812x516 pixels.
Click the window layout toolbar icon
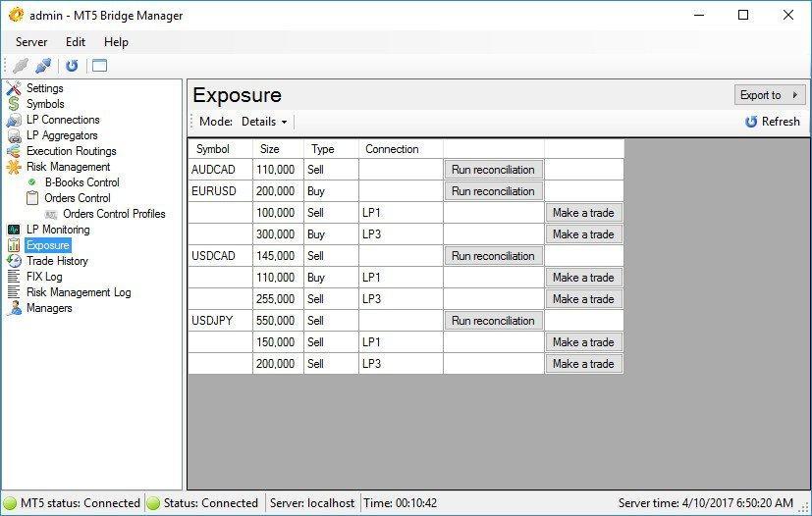pos(99,66)
